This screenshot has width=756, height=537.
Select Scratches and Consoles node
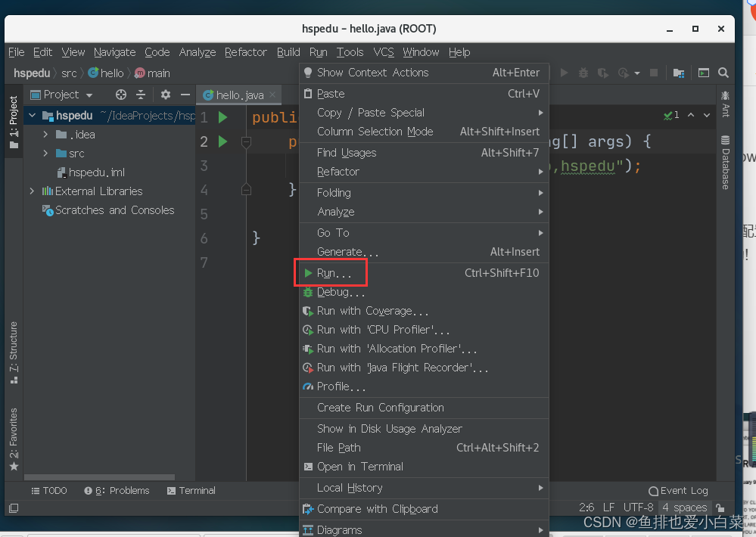pyautogui.click(x=108, y=210)
